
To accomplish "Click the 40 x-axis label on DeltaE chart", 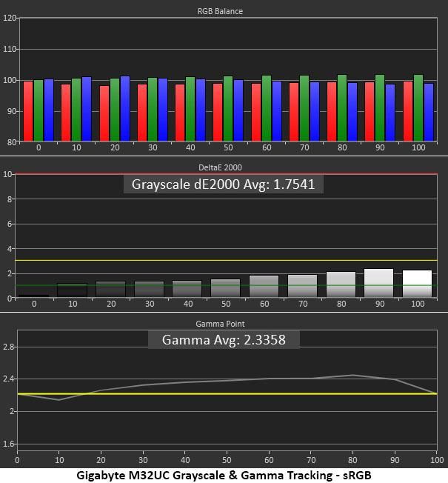I will [x=188, y=304].
